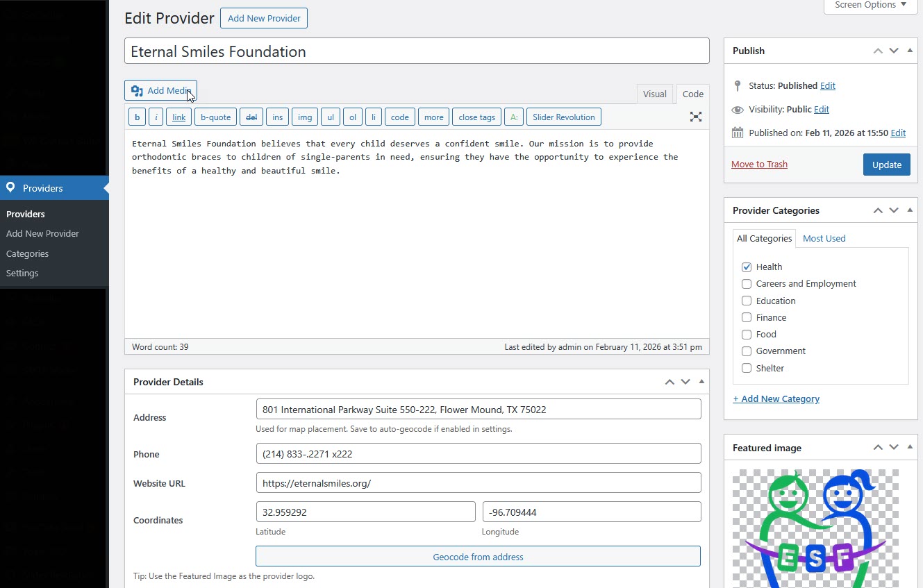Launch the Slider Revolution shortcode tool

563,117
